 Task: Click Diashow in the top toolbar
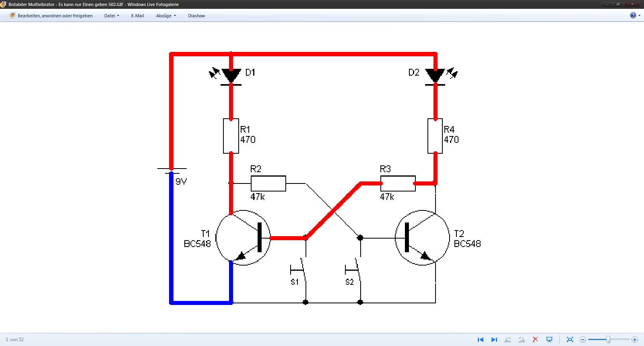coord(196,16)
